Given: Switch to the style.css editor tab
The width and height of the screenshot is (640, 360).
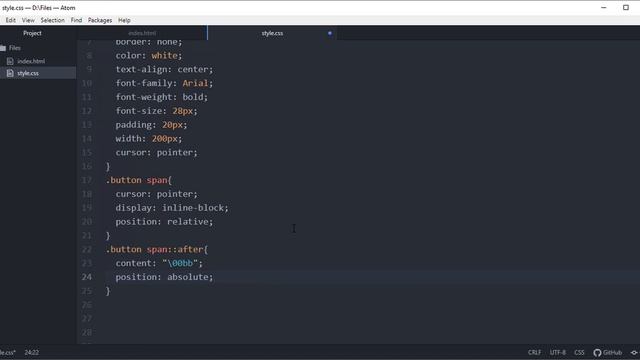Looking at the screenshot, I should (272, 33).
